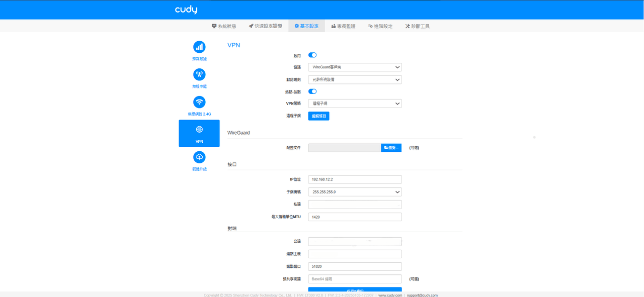The height and width of the screenshot is (297, 644).
Task: Click the 端點主機 endpoint host field
Action: (x=355, y=254)
